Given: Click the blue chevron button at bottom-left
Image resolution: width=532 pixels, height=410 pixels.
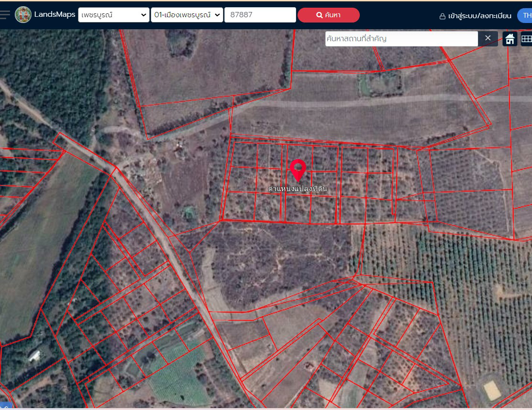Looking at the screenshot, I should [5, 406].
